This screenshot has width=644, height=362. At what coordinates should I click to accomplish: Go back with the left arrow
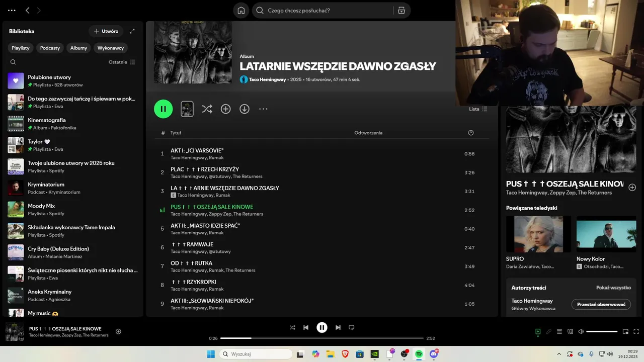[28, 10]
